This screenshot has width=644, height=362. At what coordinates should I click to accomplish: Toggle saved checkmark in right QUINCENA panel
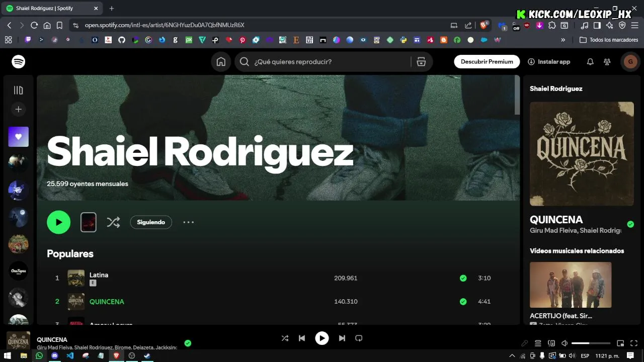(630, 224)
